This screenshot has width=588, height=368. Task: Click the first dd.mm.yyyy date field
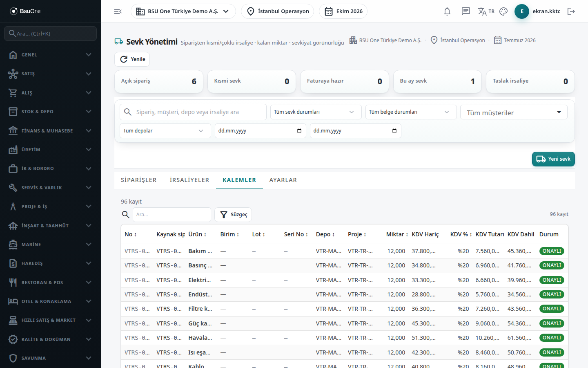[x=260, y=131]
